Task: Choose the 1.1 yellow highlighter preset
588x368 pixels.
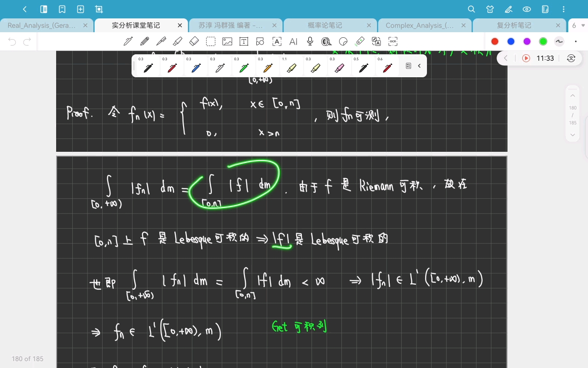Action: coord(292,66)
